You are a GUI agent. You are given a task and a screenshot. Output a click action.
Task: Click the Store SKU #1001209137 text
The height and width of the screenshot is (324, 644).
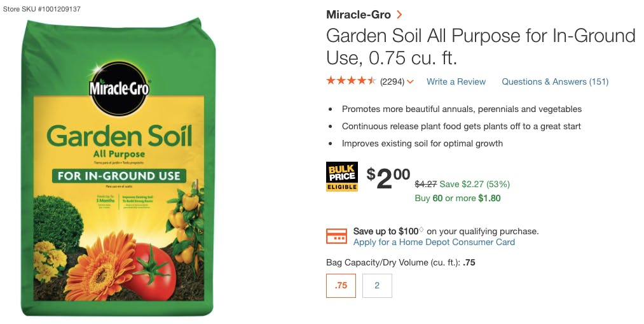[42, 10]
